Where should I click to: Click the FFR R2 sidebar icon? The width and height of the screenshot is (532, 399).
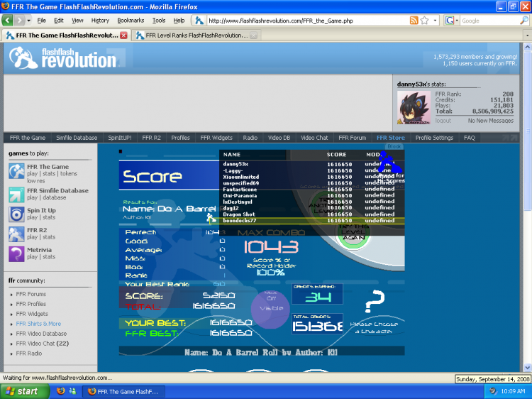pyautogui.click(x=16, y=234)
